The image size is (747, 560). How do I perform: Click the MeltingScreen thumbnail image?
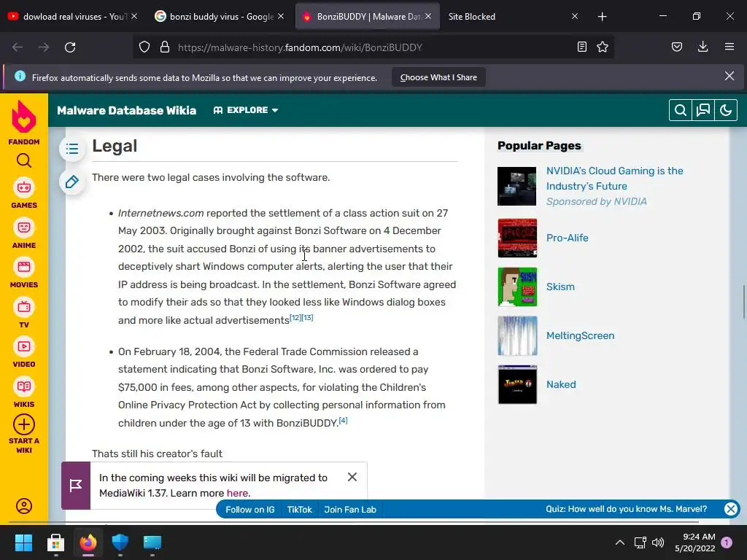[x=517, y=335]
